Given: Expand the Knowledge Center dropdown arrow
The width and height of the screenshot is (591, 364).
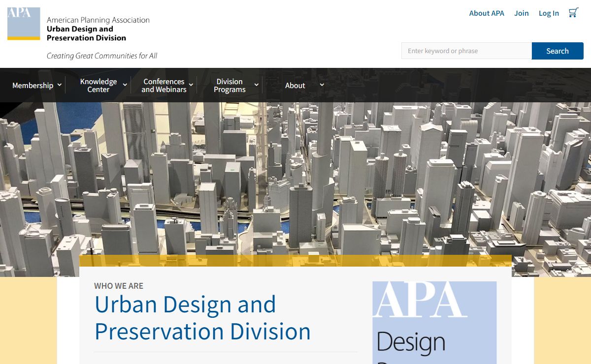Looking at the screenshot, I should click(x=125, y=85).
